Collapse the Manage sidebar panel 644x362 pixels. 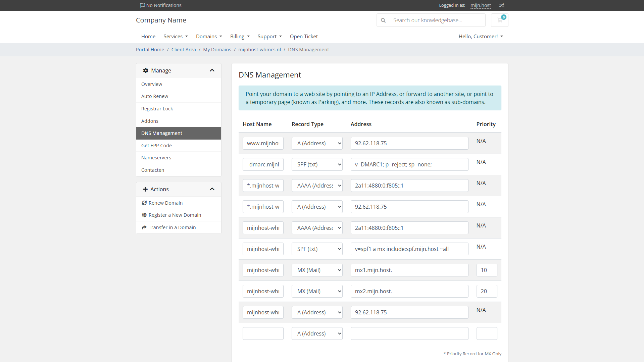pyautogui.click(x=212, y=70)
